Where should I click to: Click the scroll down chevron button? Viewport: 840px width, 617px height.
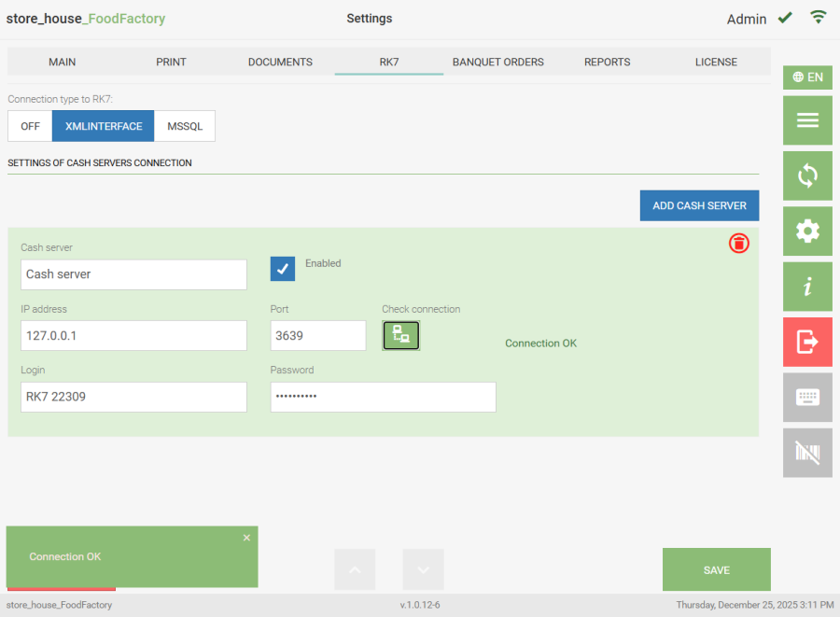tap(423, 569)
